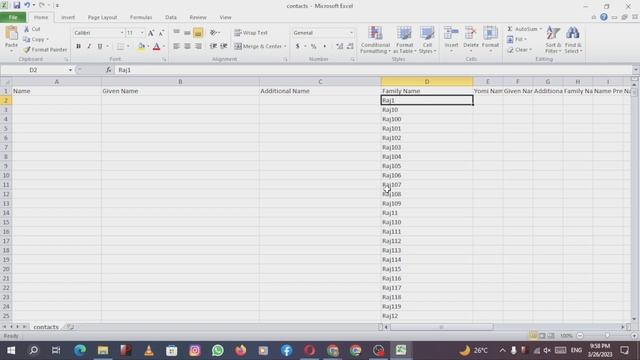Apply comma style number format
Image resolution: width=640 pixels, height=360 pixels.
(x=324, y=47)
